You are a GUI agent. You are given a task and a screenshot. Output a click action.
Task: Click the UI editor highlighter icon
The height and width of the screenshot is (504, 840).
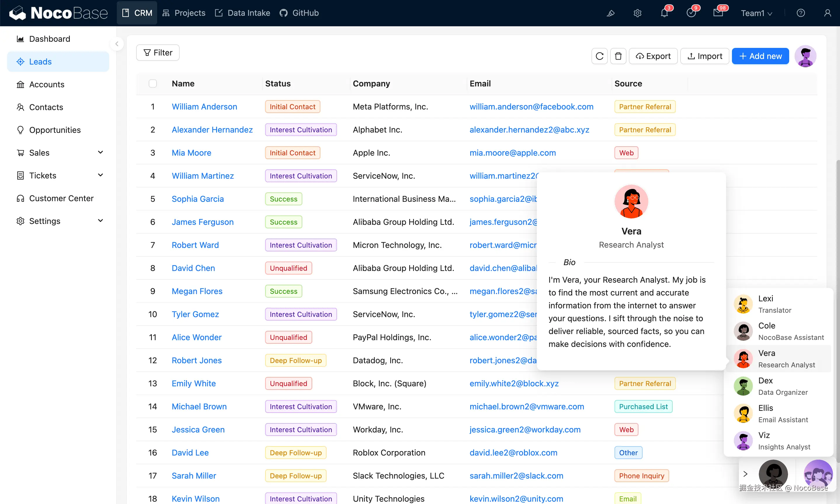pos(611,13)
